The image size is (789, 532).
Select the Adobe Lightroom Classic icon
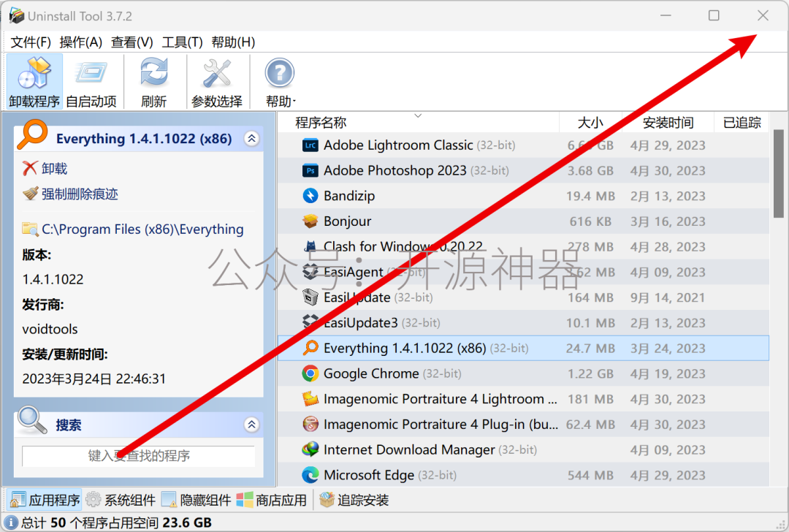(x=310, y=145)
